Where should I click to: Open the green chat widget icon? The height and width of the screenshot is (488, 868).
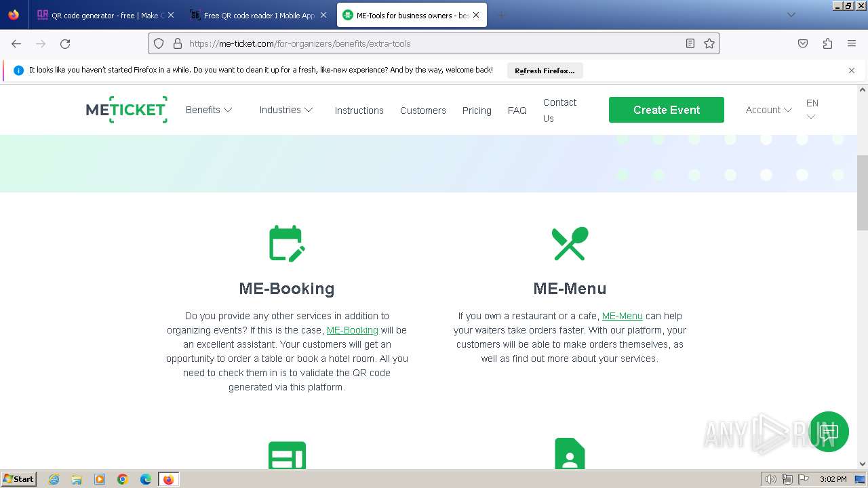tap(829, 432)
